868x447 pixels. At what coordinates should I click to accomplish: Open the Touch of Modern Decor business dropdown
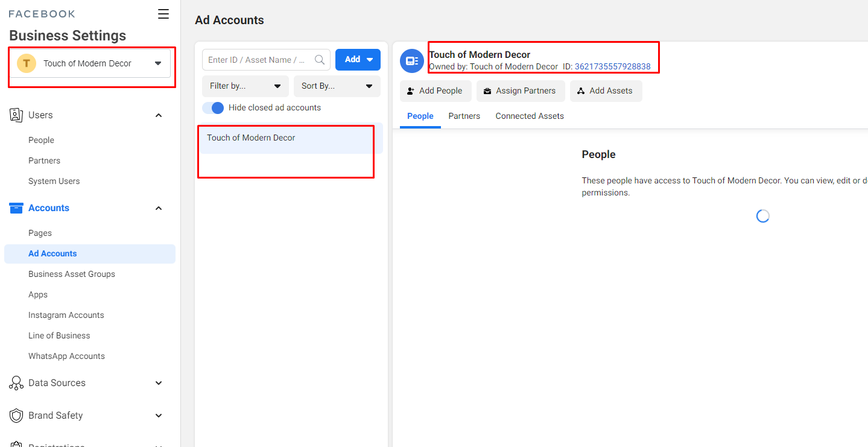158,63
